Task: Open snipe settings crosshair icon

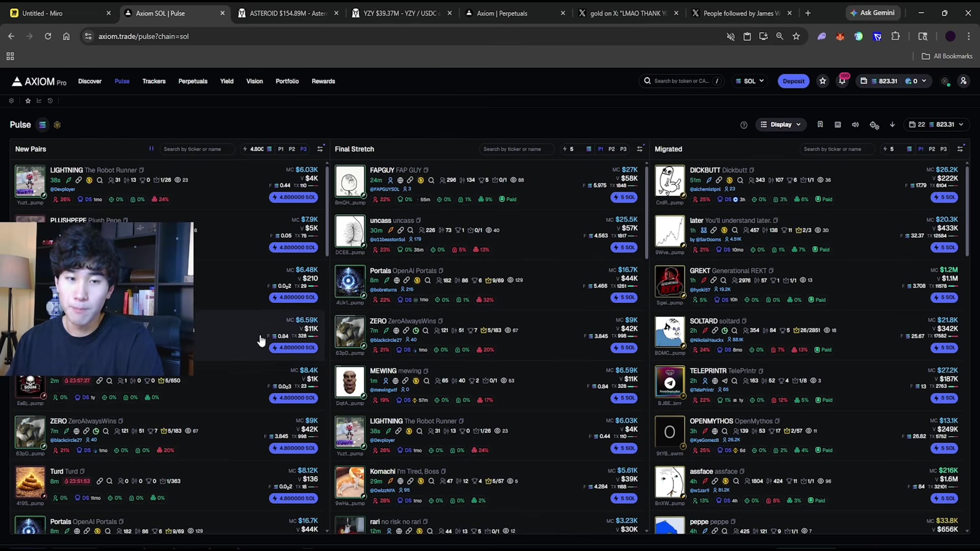Action: [x=874, y=125]
